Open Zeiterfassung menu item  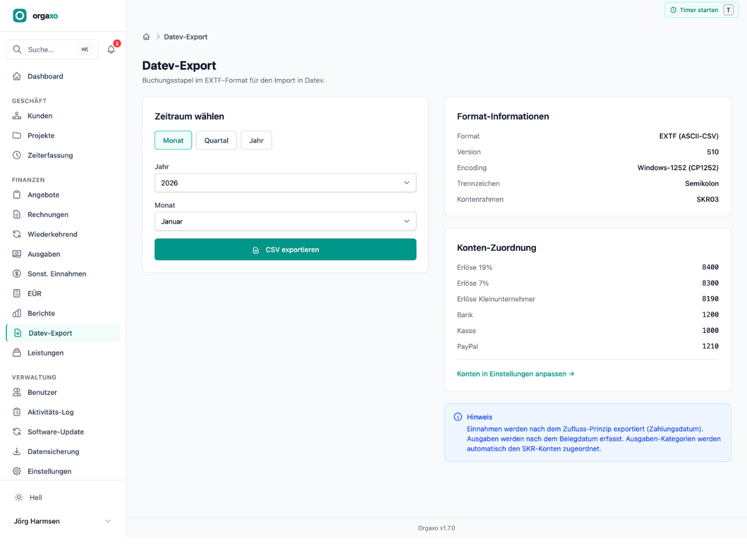63,156
